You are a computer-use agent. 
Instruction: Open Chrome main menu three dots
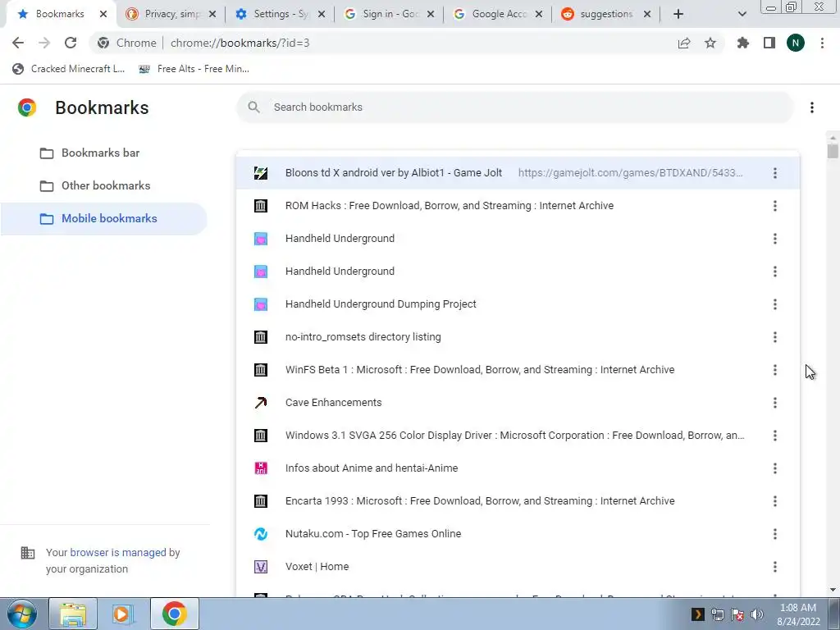coord(822,43)
